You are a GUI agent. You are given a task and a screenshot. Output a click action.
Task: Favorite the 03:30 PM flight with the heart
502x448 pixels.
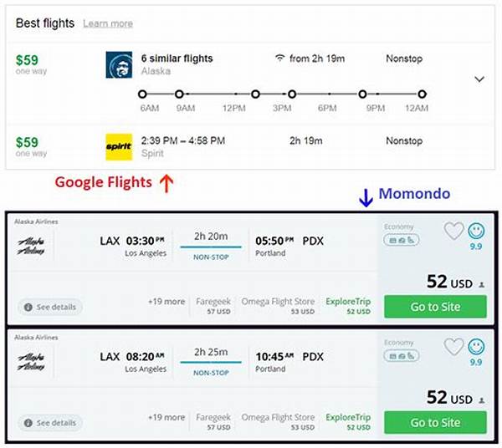(453, 231)
